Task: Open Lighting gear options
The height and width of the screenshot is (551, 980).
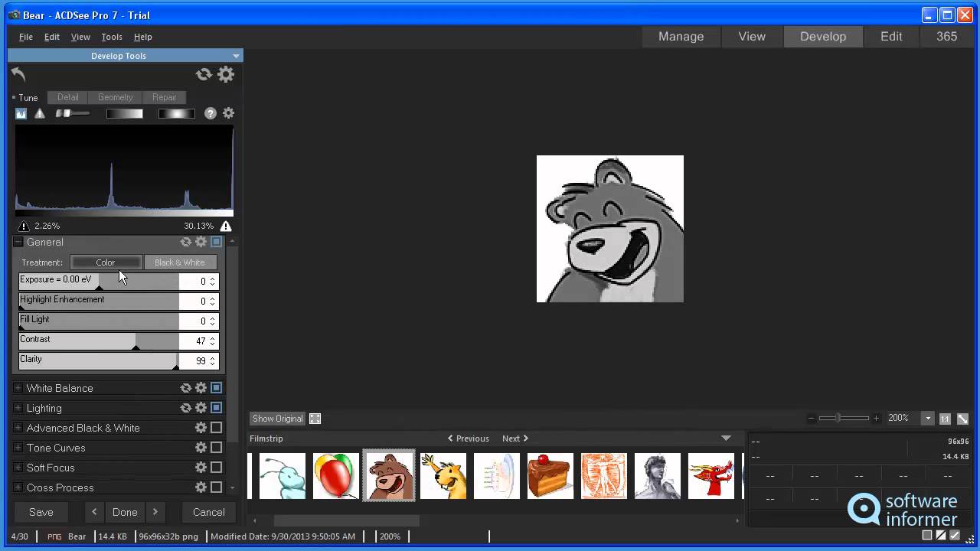Action: coord(201,408)
